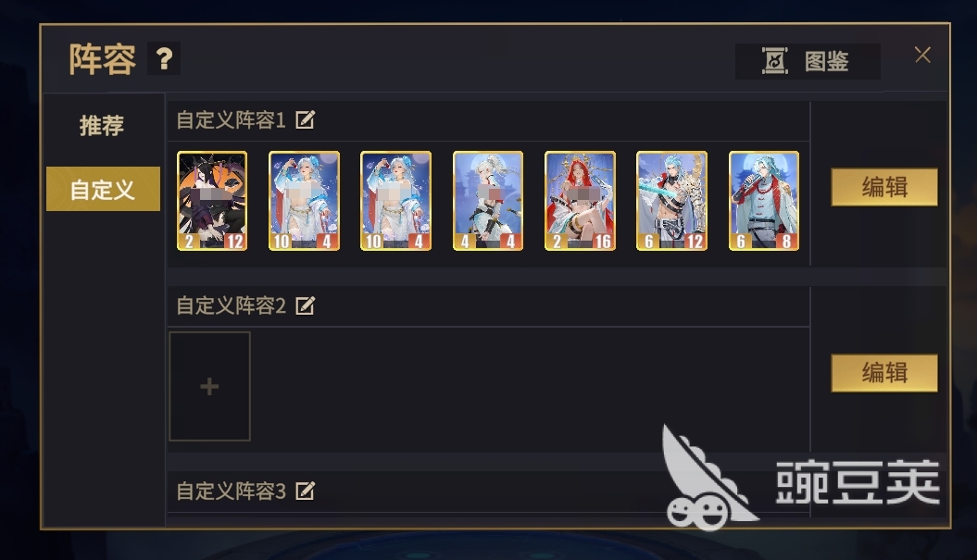Open the 图鉴 codex button

coord(808,61)
